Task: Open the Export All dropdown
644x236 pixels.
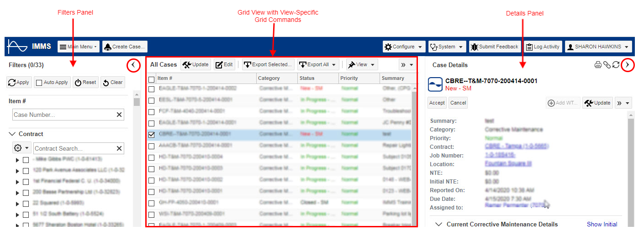Action: [318, 65]
